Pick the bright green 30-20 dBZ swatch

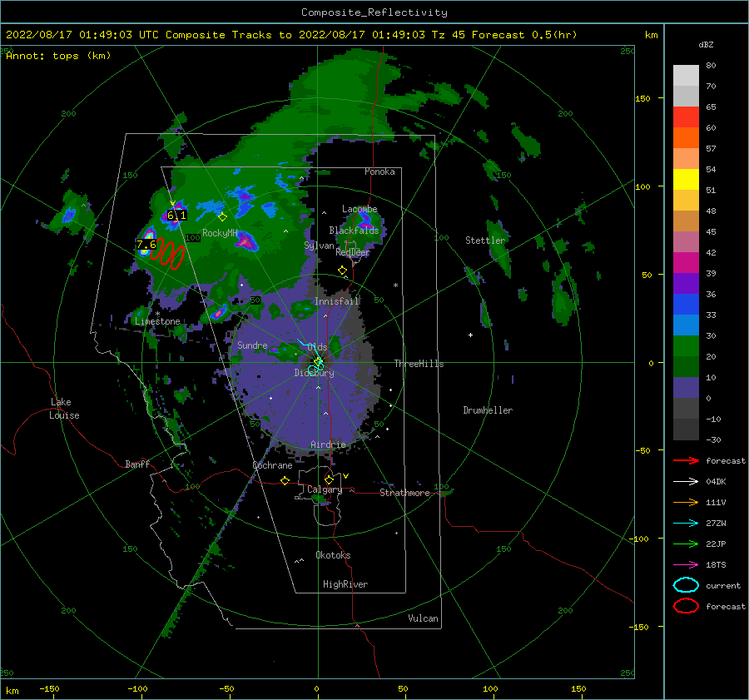[686, 346]
